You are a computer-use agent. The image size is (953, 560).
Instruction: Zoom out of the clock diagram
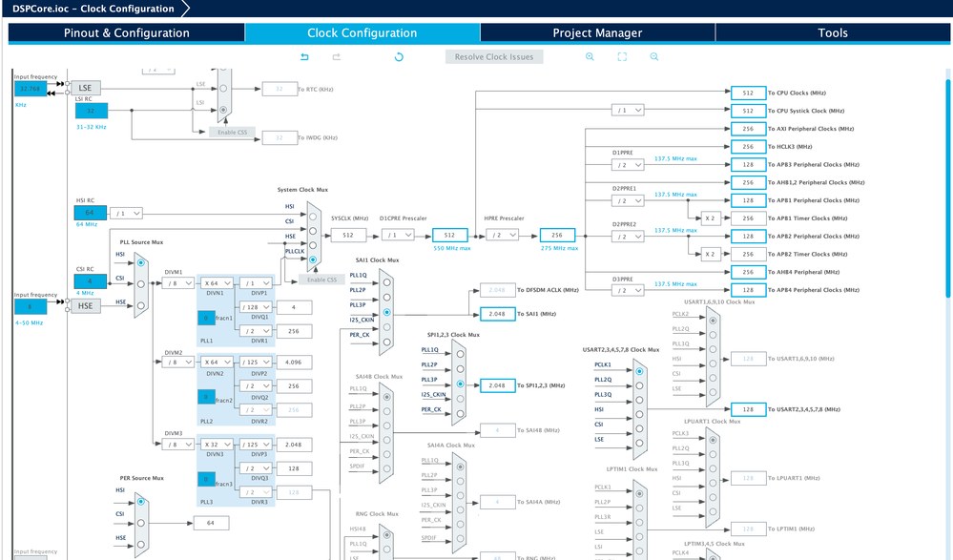coord(654,56)
